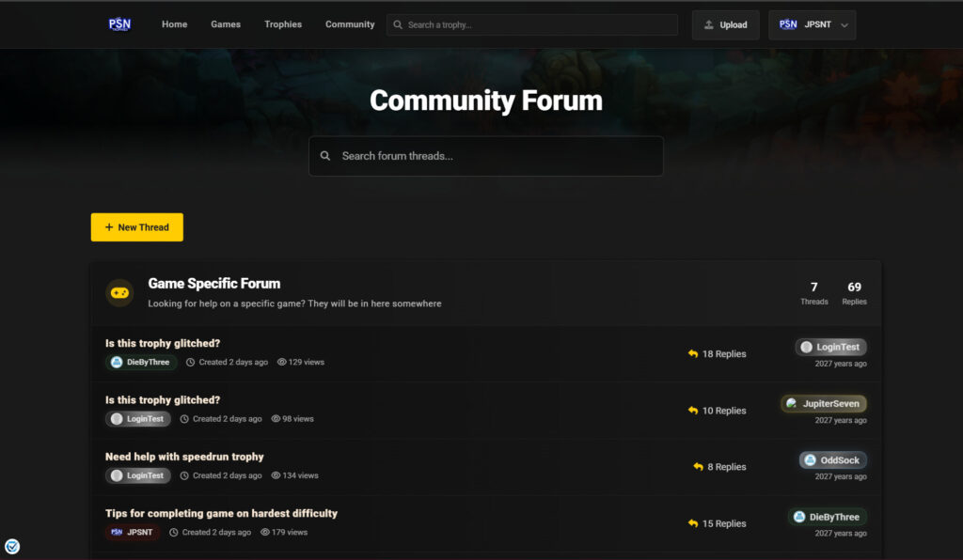963x560 pixels.
Task: Click the clock icon on the 98 views thread
Action: tap(184, 419)
